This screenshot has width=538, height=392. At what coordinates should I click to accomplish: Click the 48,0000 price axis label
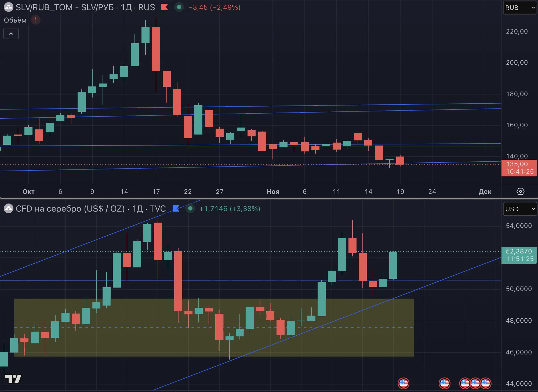[519, 321]
